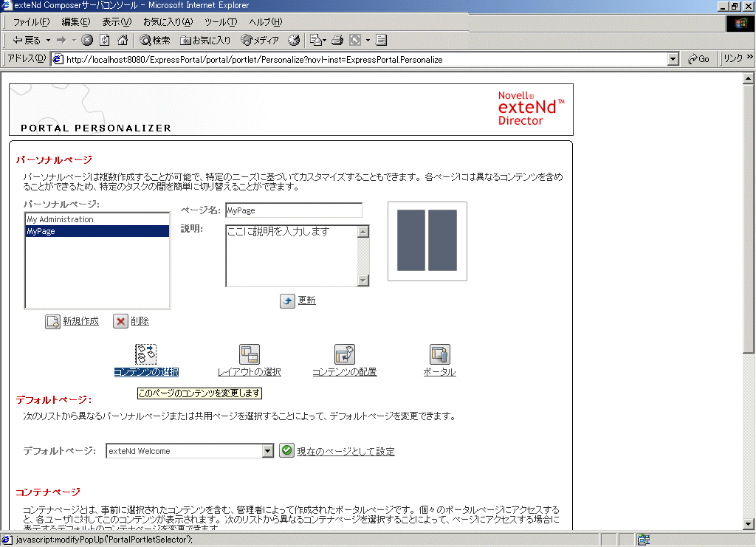Click the レイアウトの選択 link

pos(250,372)
